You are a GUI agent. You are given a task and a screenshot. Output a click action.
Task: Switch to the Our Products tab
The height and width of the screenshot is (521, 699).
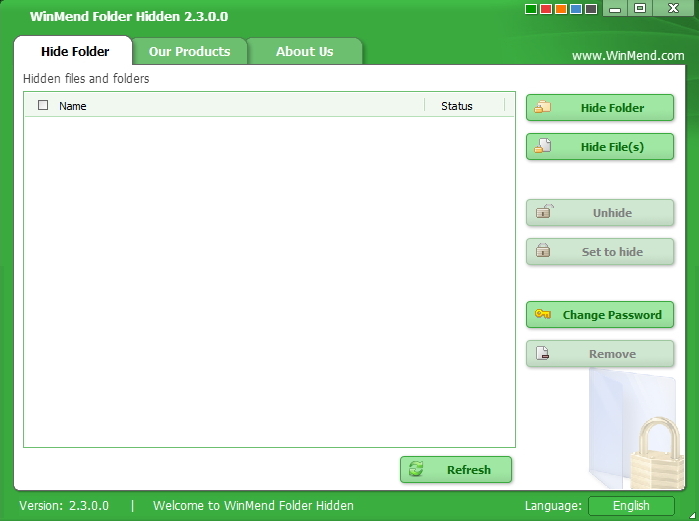point(189,51)
